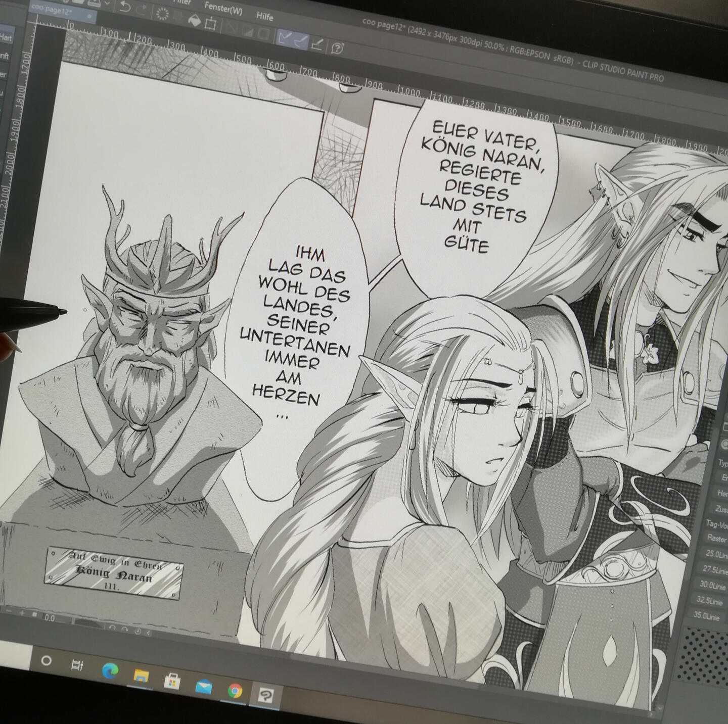Select the 25.0Linie screentone preset
Viewport: 728px width, 724px height.
pos(716,554)
